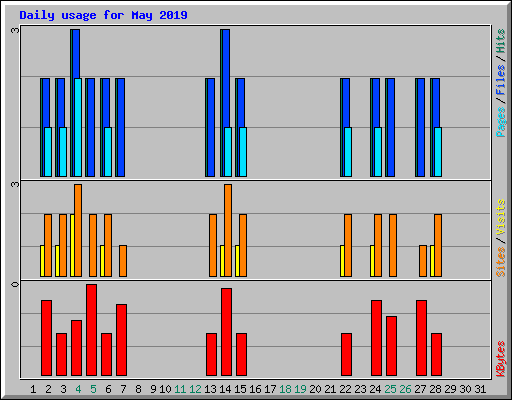Click the cyan Pages bar for day 22
The image size is (512, 400).
[348, 152]
